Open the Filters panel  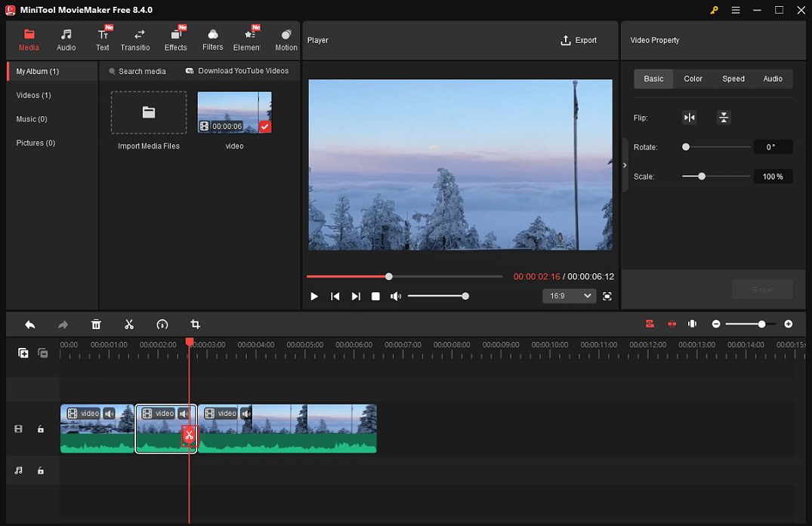(212, 39)
